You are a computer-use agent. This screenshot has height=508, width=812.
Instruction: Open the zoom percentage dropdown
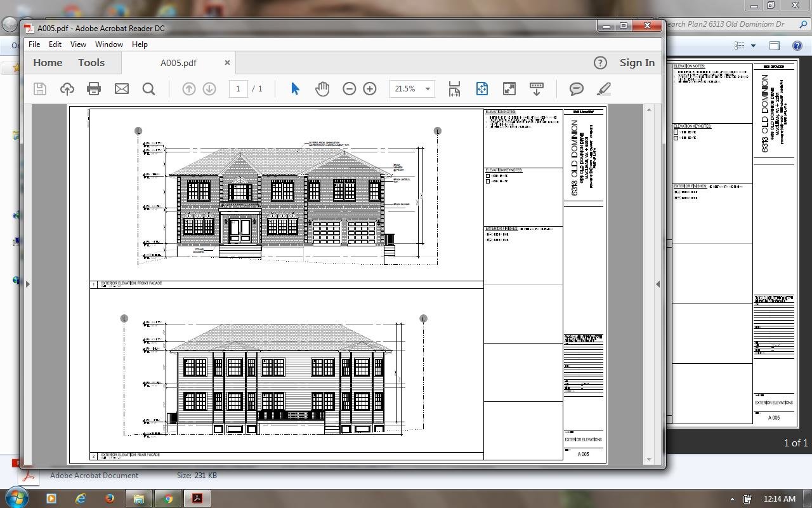(x=427, y=89)
